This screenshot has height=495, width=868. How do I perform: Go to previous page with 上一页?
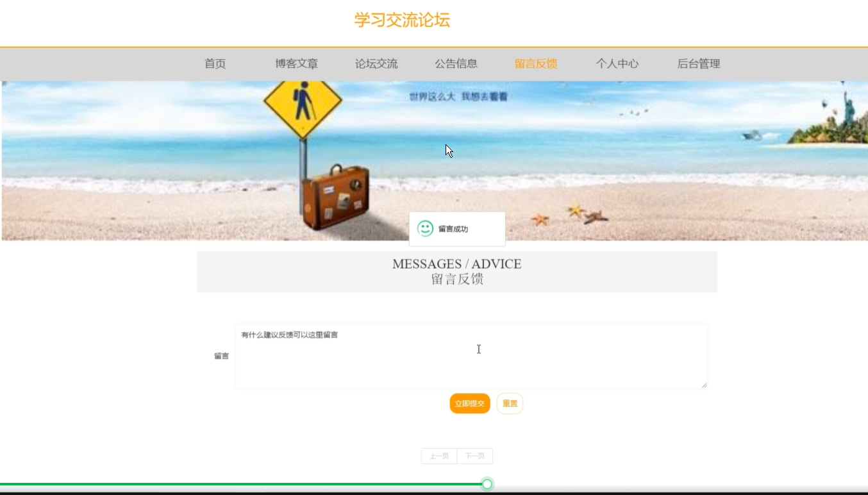tap(439, 456)
